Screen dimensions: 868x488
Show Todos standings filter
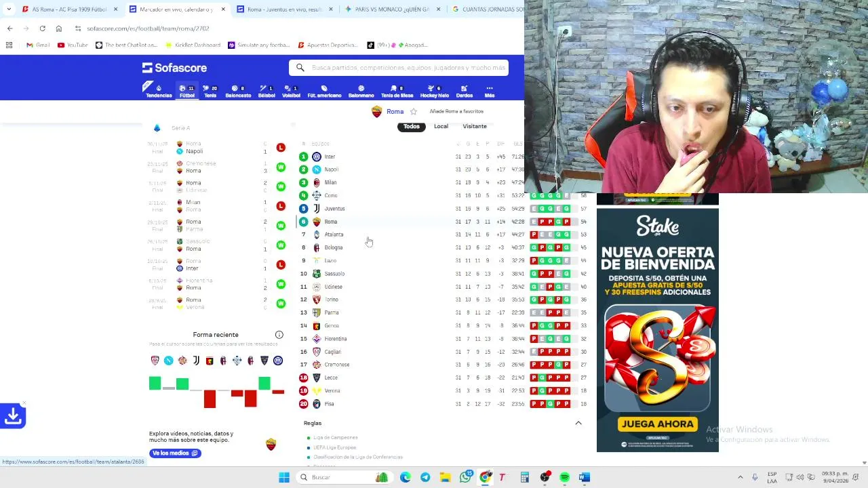point(412,126)
